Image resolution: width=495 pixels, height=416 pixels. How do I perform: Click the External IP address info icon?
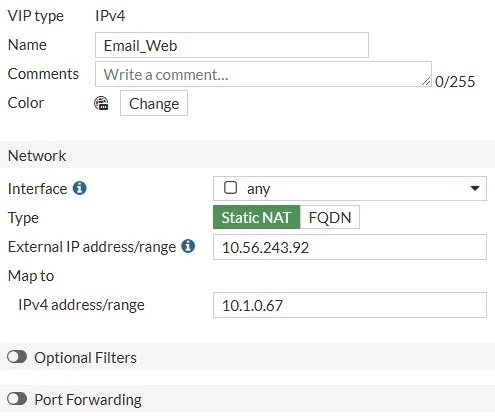(188, 246)
